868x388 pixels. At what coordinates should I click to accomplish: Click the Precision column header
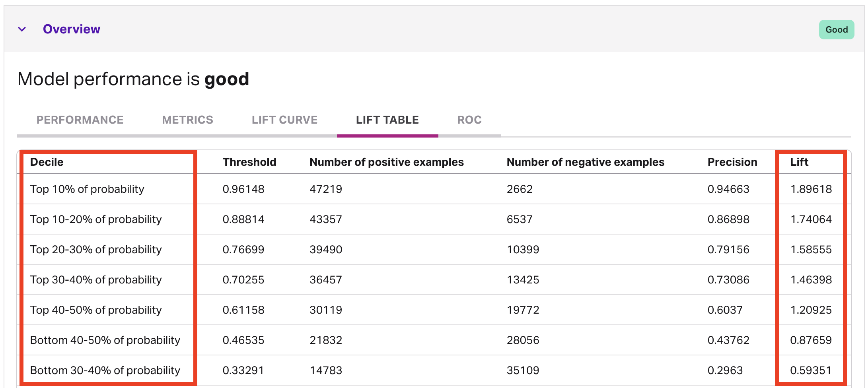[x=732, y=162]
